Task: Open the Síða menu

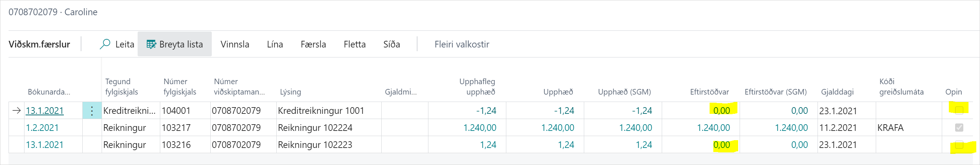Action: (x=391, y=44)
